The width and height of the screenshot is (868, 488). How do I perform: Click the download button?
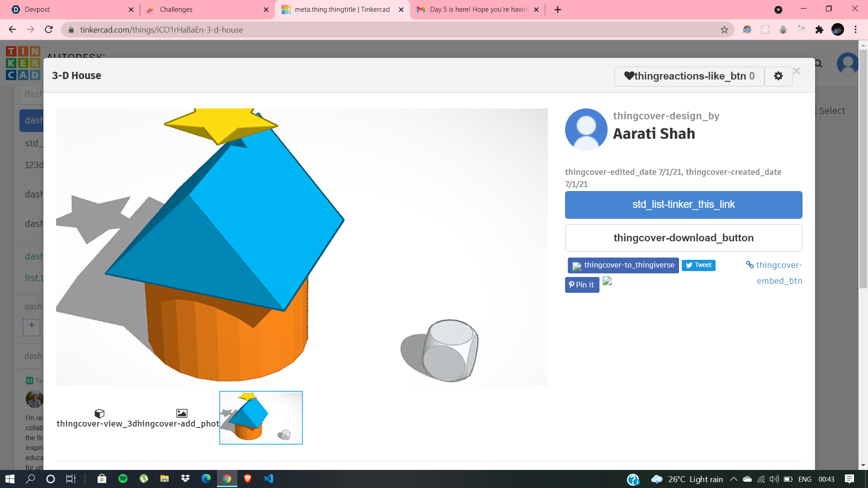point(683,238)
